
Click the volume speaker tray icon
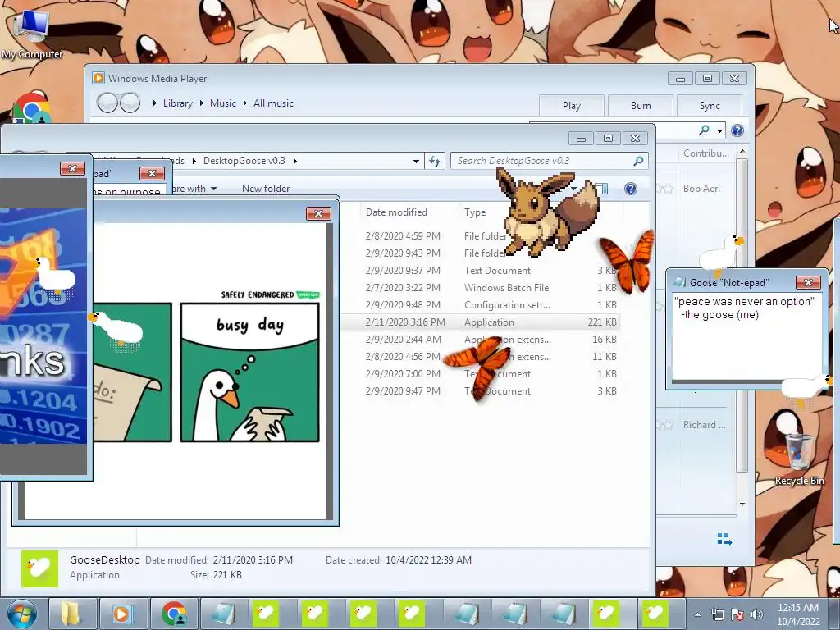tap(756, 614)
